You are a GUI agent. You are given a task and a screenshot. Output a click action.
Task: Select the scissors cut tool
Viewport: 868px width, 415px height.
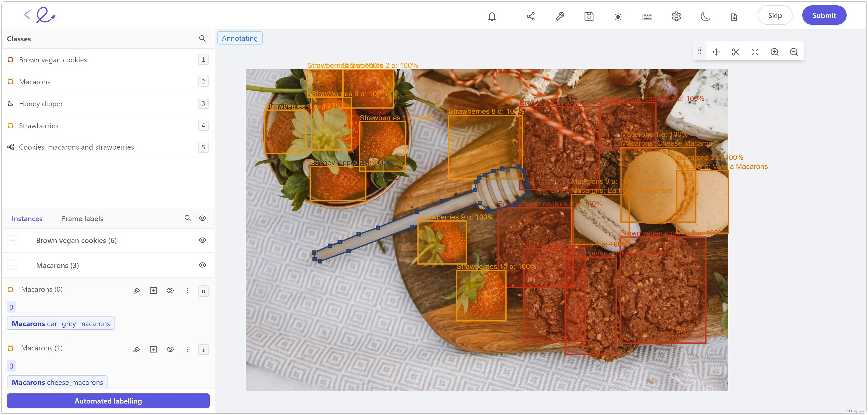(x=735, y=52)
